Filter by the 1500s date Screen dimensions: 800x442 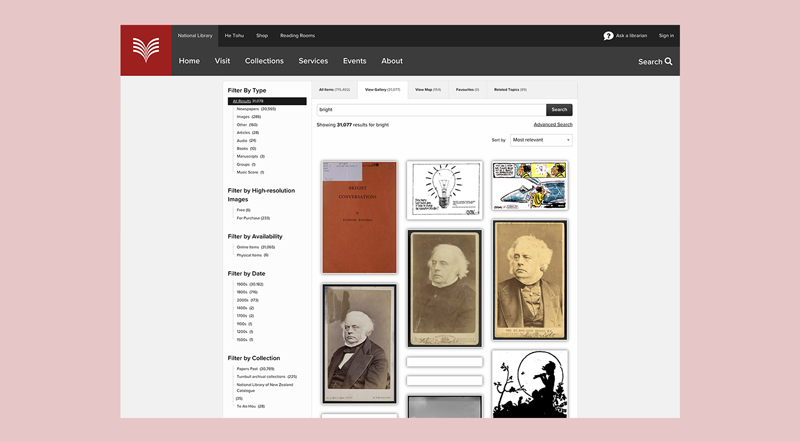[x=244, y=340]
